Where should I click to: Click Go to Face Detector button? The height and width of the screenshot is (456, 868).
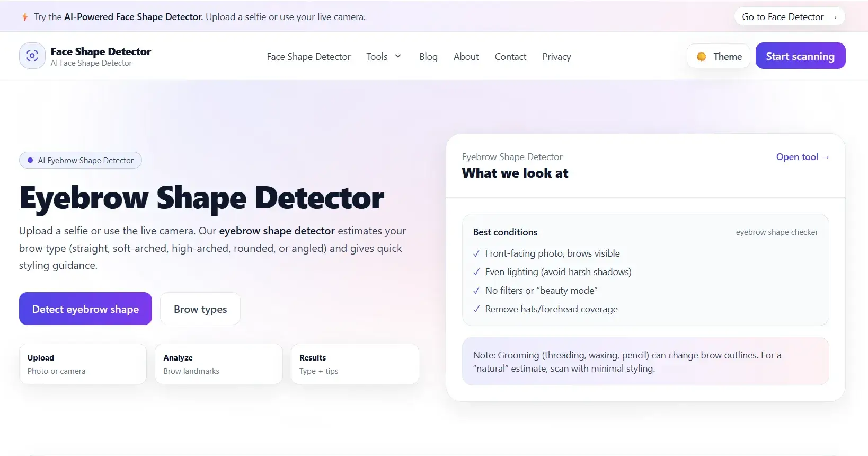click(790, 17)
